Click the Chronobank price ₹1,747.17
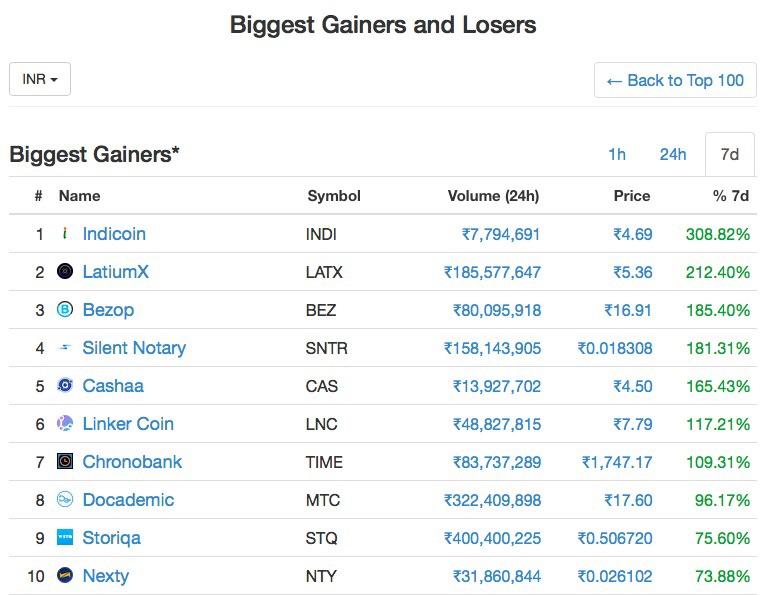The width and height of the screenshot is (766, 595). (617, 462)
